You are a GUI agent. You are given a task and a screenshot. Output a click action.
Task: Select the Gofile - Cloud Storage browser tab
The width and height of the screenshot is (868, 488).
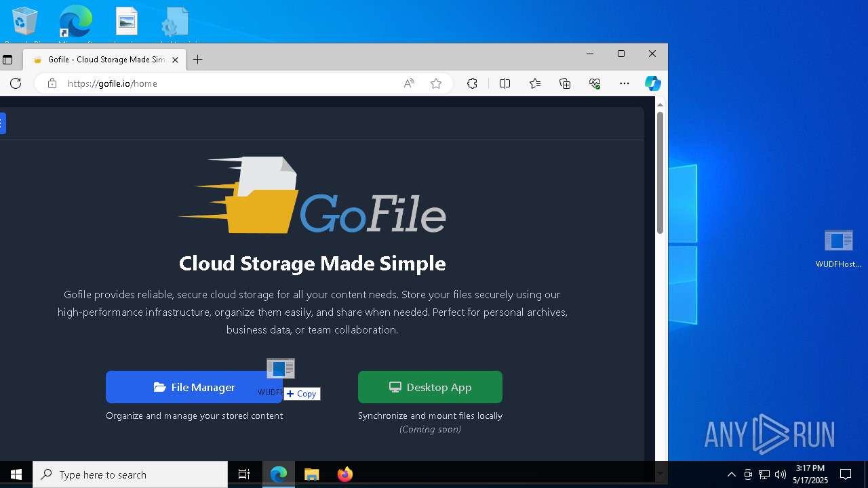[x=104, y=60]
